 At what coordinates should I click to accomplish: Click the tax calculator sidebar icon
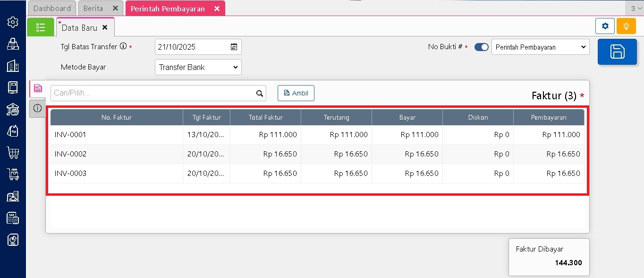[x=13, y=218]
